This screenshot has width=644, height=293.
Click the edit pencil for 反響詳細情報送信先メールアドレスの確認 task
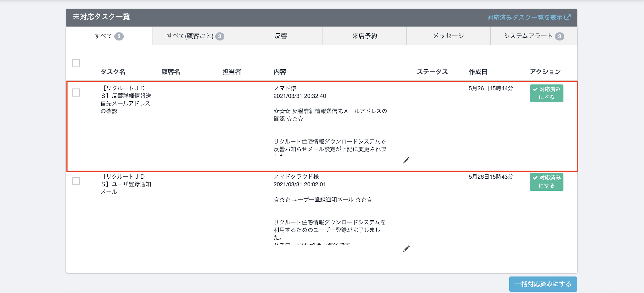[406, 160]
